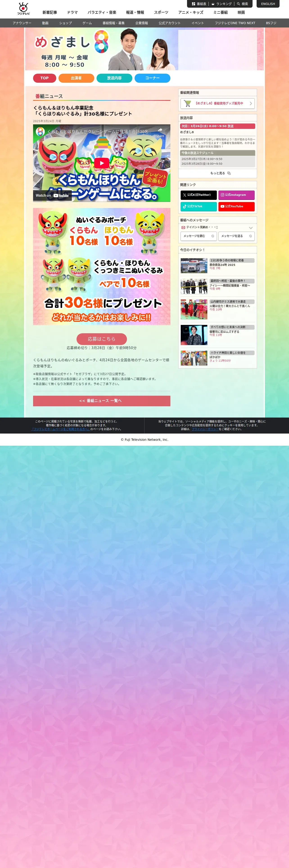The height and width of the screenshot is (868, 289).
Task: Click the shopping cart goods icon
Action: click(x=187, y=103)
